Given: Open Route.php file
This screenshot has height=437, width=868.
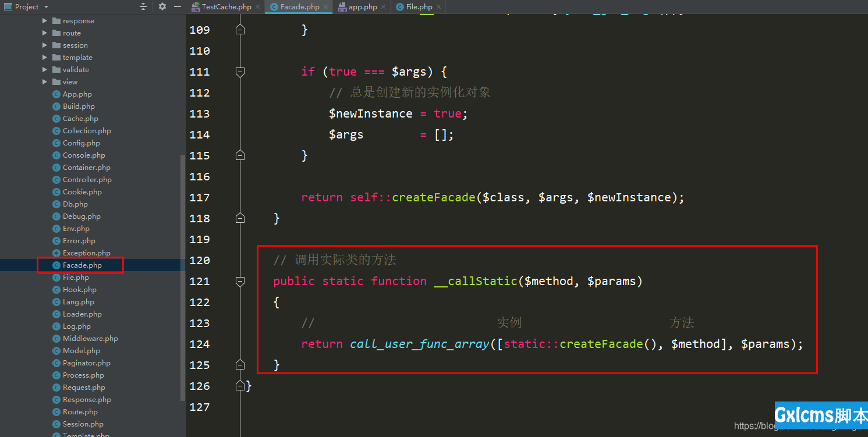Looking at the screenshot, I should 80,412.
